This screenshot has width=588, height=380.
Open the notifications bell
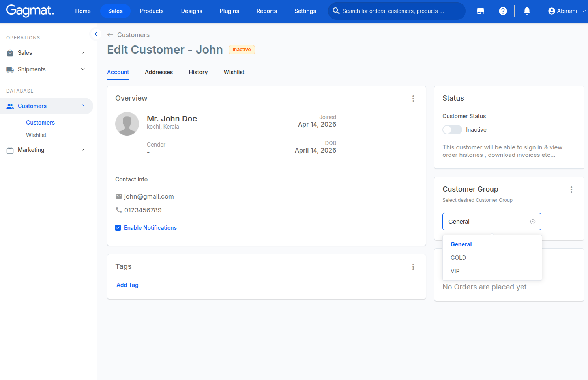pos(527,11)
